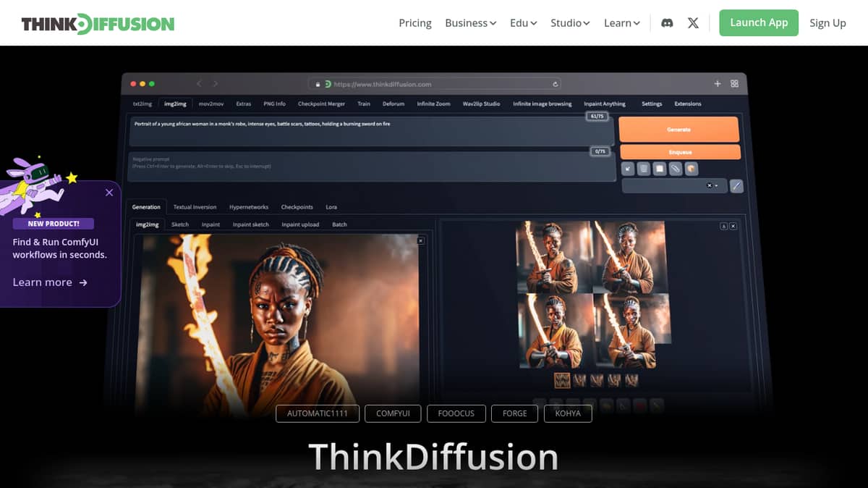The image size is (868, 488).
Task: Open the Pricing page
Action: pos(415,23)
